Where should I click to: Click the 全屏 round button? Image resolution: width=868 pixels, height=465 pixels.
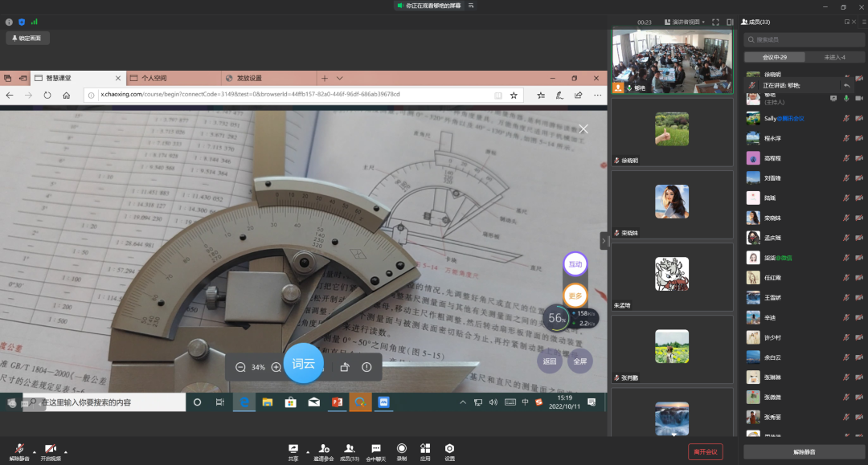pos(579,361)
